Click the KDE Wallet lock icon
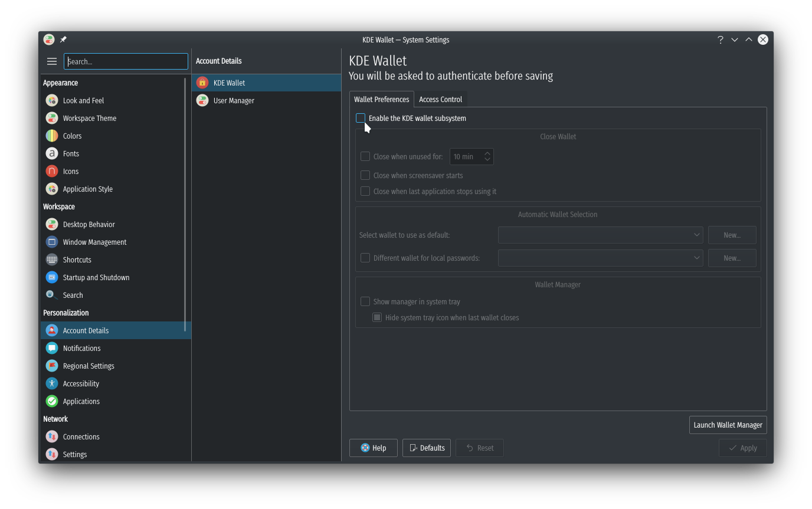 click(202, 83)
